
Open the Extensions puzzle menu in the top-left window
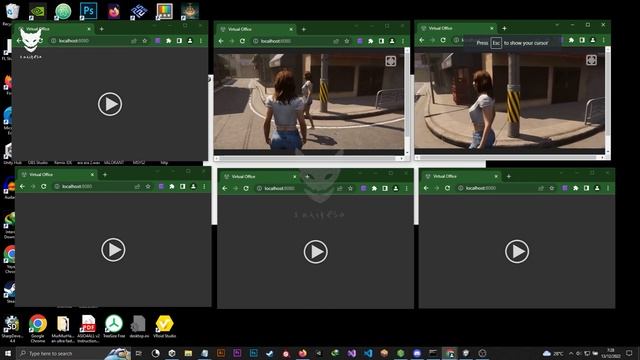pos(169,41)
